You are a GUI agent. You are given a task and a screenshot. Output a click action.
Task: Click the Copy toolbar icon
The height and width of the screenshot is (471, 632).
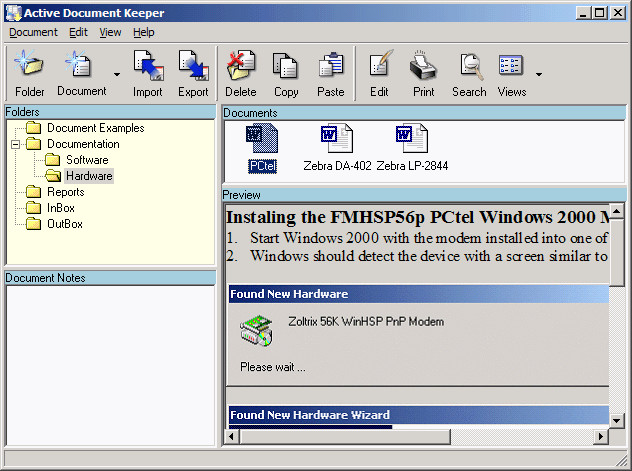coord(286,73)
